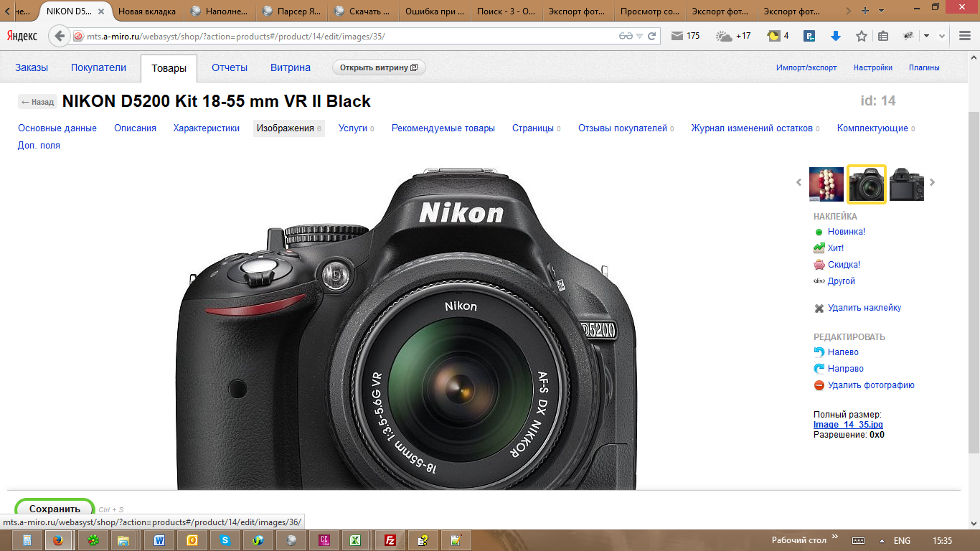Go back with the Назад button
The width and height of the screenshot is (980, 551).
coord(37,102)
